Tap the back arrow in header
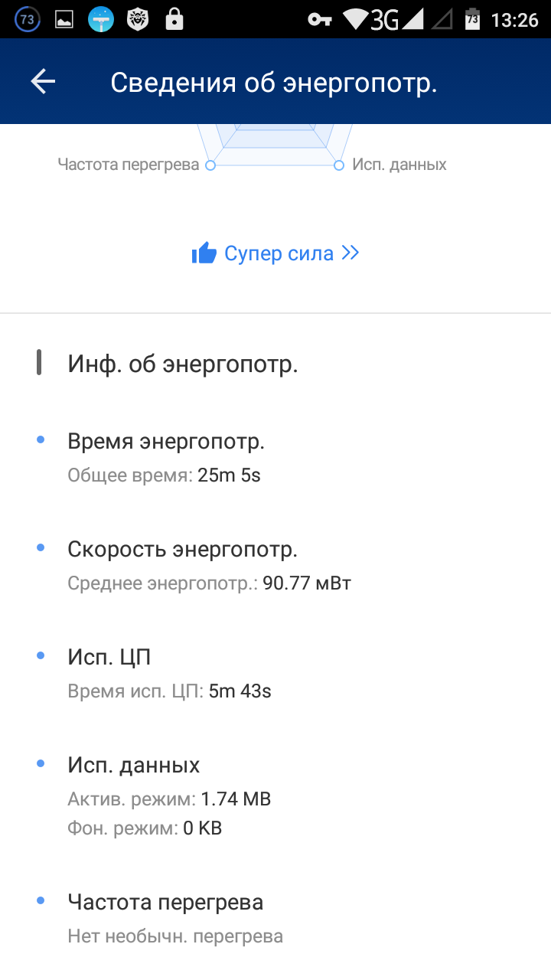 click(43, 82)
